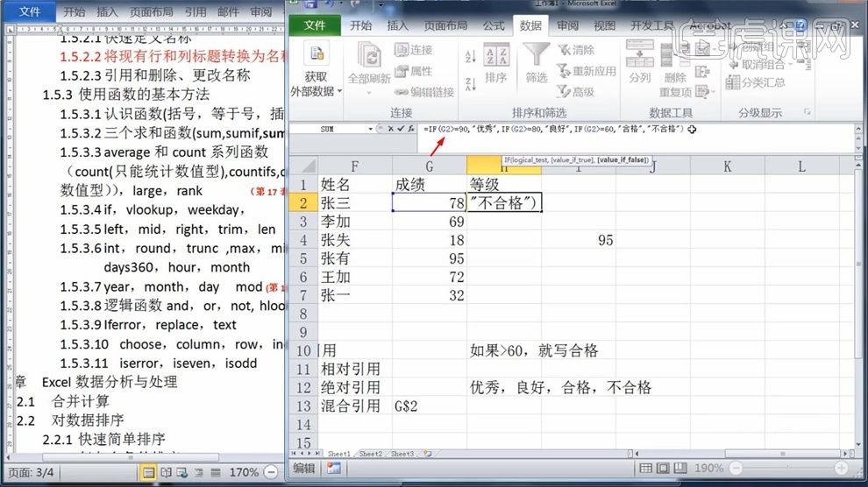Expand the Name Box dropdown

point(370,129)
